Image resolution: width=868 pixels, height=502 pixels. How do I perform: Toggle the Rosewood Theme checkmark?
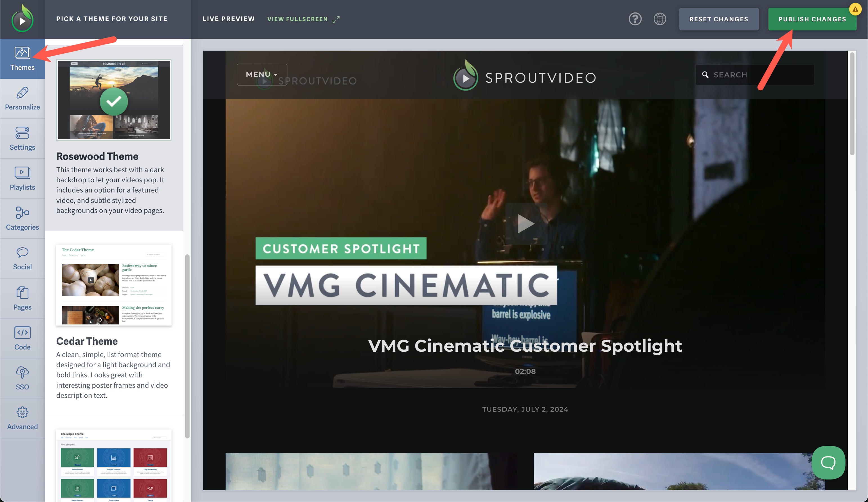pyautogui.click(x=114, y=100)
